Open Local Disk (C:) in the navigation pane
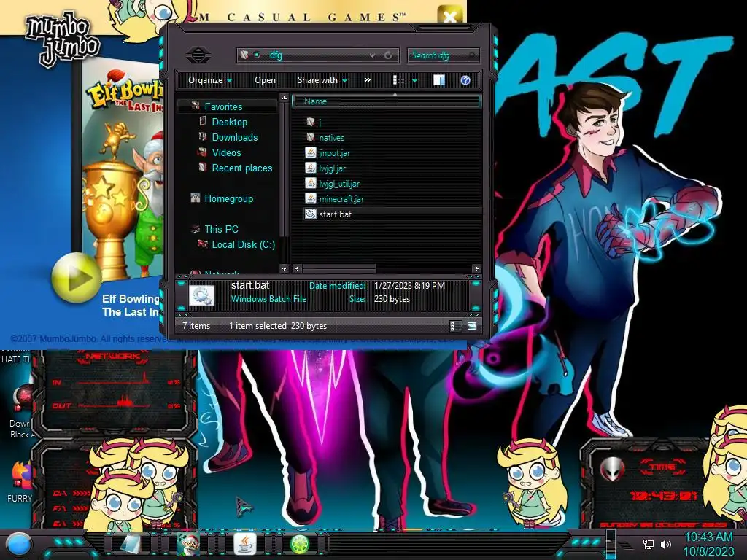Viewport: 747px width, 560px height. coord(244,244)
